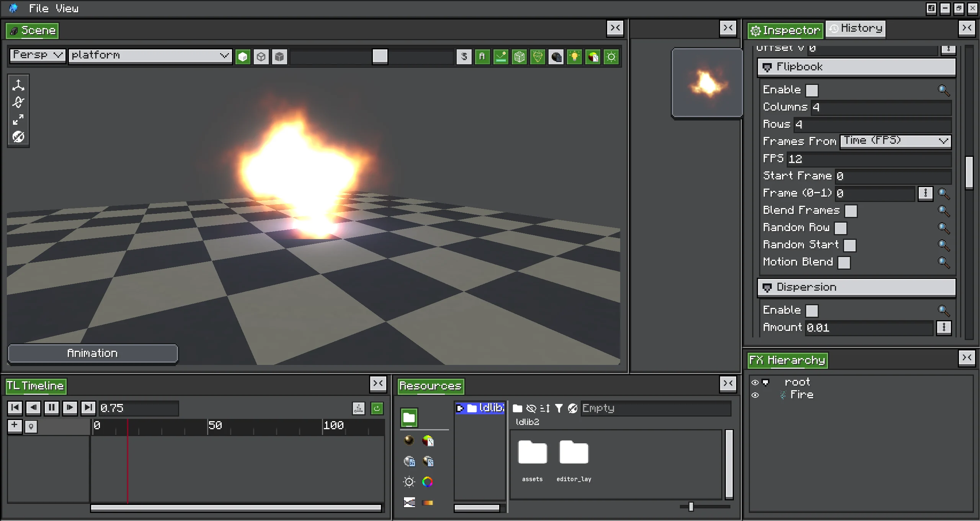Select the Inspector tab
The width and height of the screenshot is (980, 521).
tap(785, 30)
